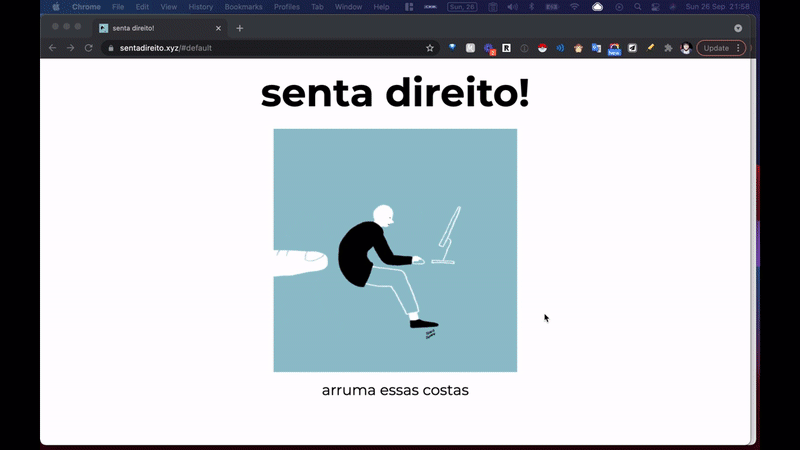Viewport: 800px width, 450px height.
Task: Open the Pokéball extension
Action: tap(542, 48)
